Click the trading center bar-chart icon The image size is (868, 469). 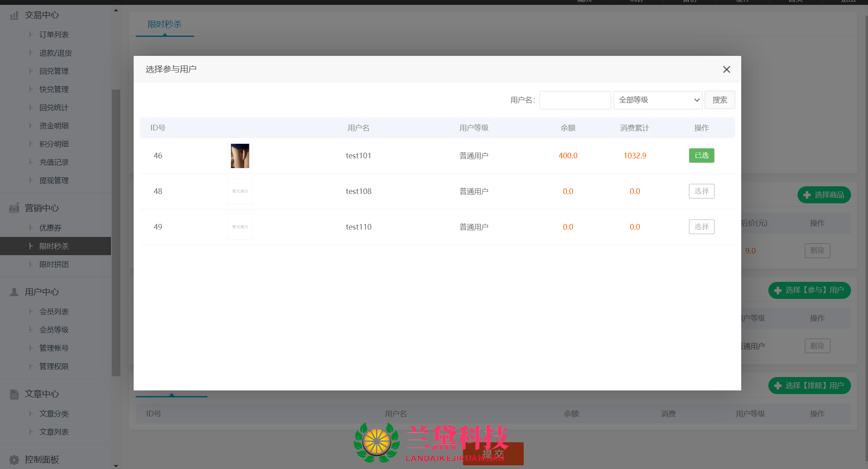pos(14,15)
